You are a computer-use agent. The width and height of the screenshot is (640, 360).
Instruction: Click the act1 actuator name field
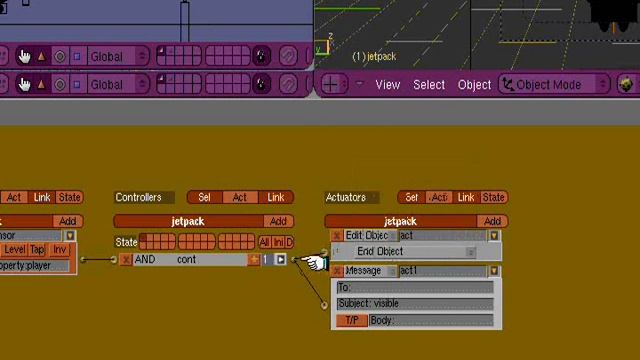coord(443,271)
